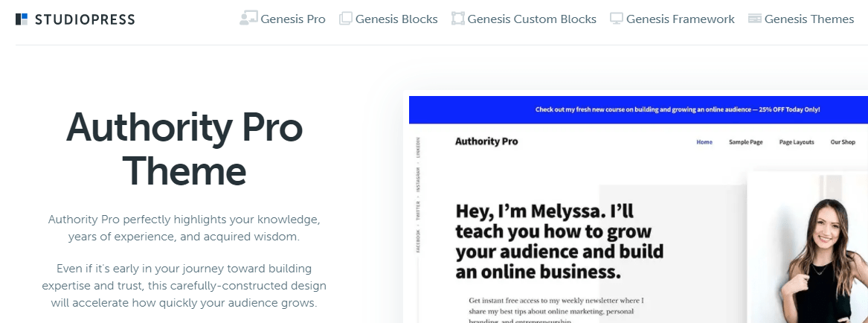The image size is (868, 323).
Task: Click the STUDIOPRESS brand text
Action: coord(85,19)
